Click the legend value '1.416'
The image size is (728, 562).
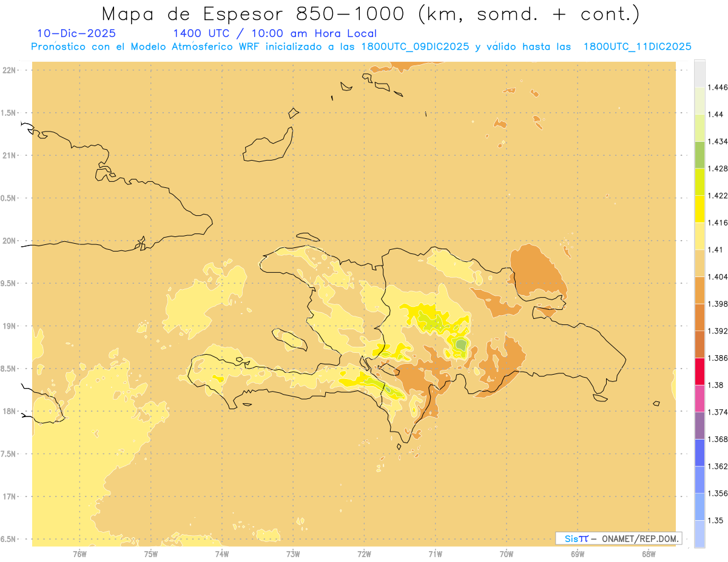[x=718, y=222]
